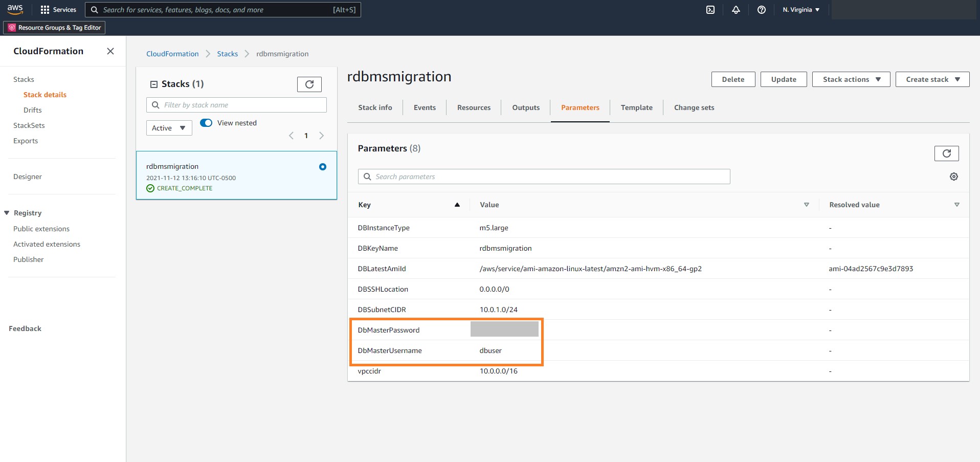The width and height of the screenshot is (980, 462).
Task: Open the N. Virginia region selector
Action: tap(801, 10)
